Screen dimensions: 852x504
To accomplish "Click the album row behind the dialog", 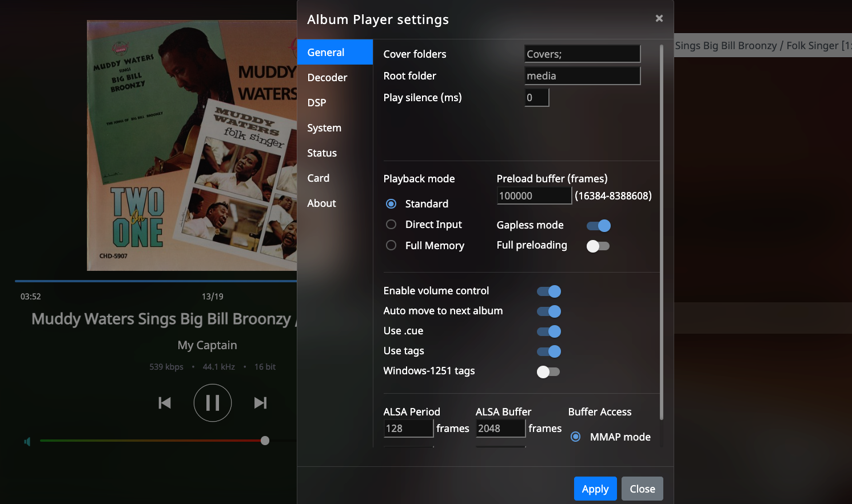I will [763, 45].
